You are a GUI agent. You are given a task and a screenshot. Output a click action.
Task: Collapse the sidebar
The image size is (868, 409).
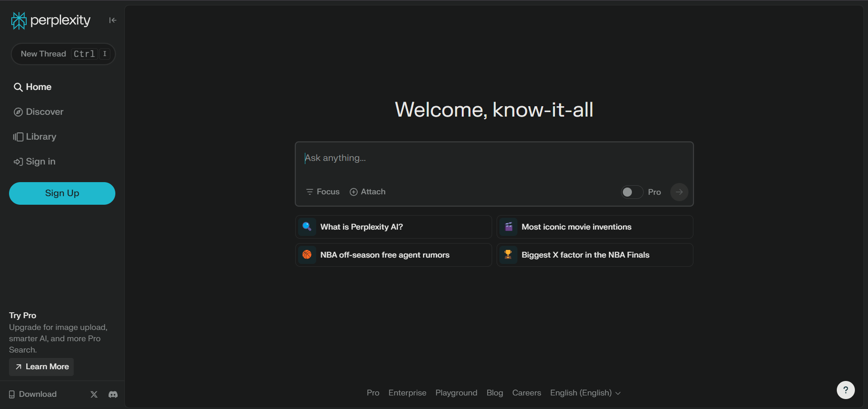pos(112,20)
